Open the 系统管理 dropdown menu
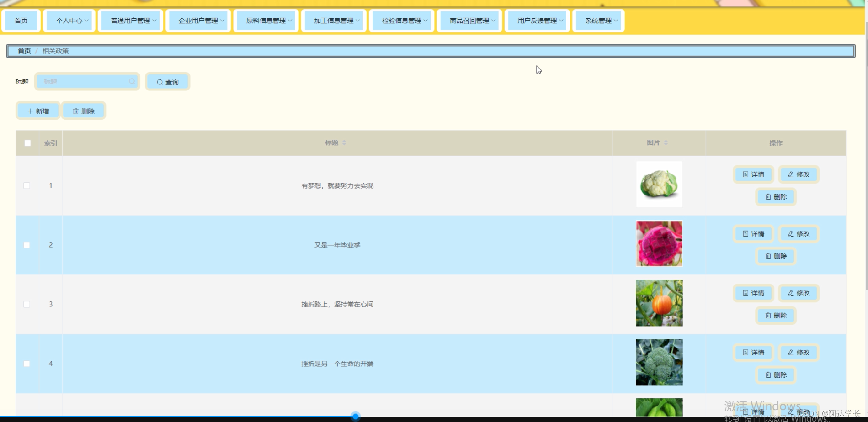The width and height of the screenshot is (868, 422). click(x=598, y=20)
